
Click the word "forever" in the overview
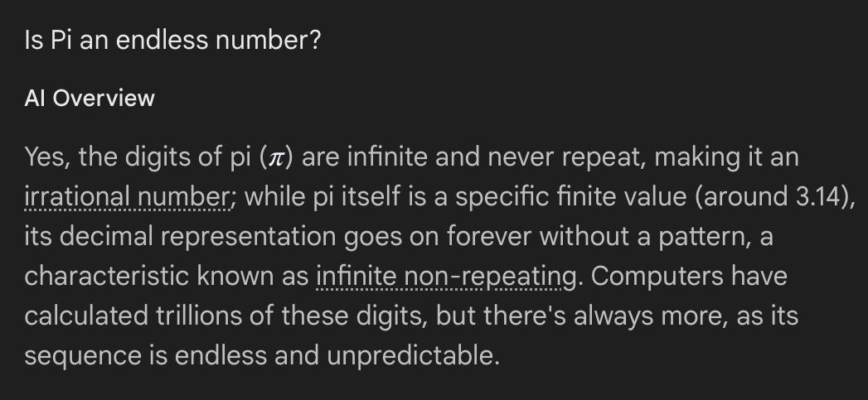pos(489,237)
